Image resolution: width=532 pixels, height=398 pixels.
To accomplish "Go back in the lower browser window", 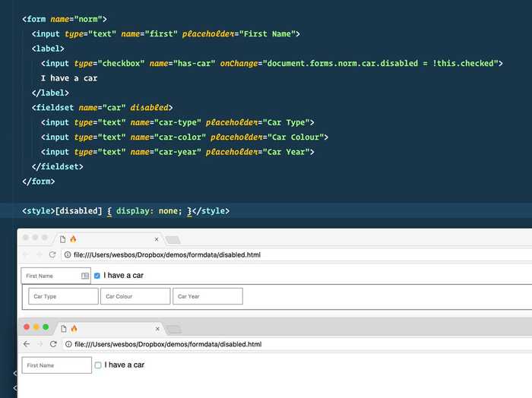I will point(27,344).
